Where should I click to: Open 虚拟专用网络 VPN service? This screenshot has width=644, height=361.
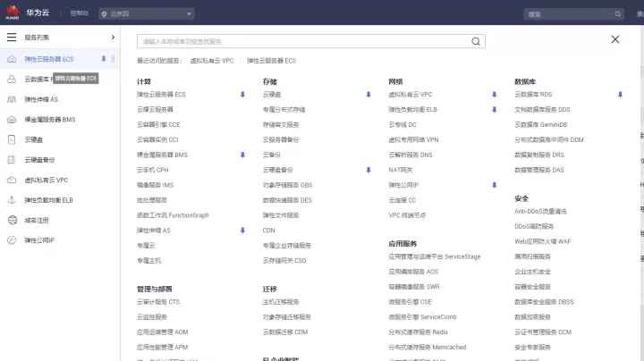(x=413, y=140)
